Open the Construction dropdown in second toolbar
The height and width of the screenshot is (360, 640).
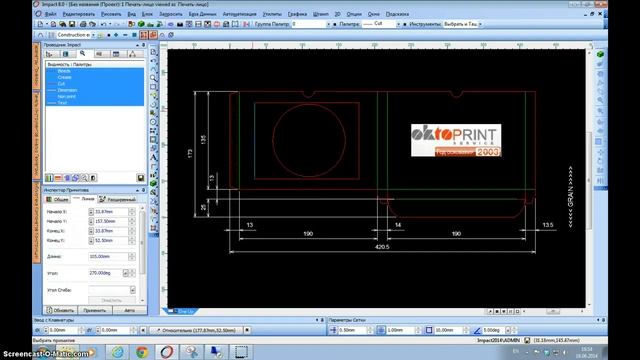point(93,35)
